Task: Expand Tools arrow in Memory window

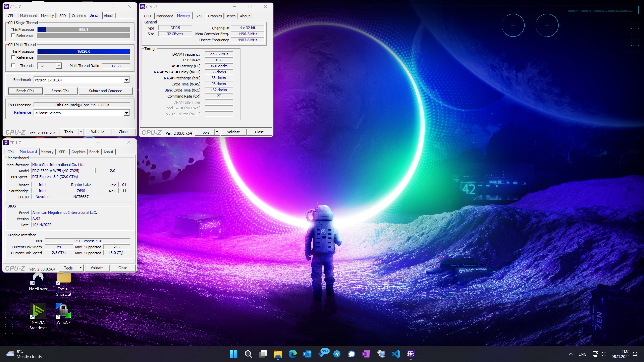Action: click(217, 132)
